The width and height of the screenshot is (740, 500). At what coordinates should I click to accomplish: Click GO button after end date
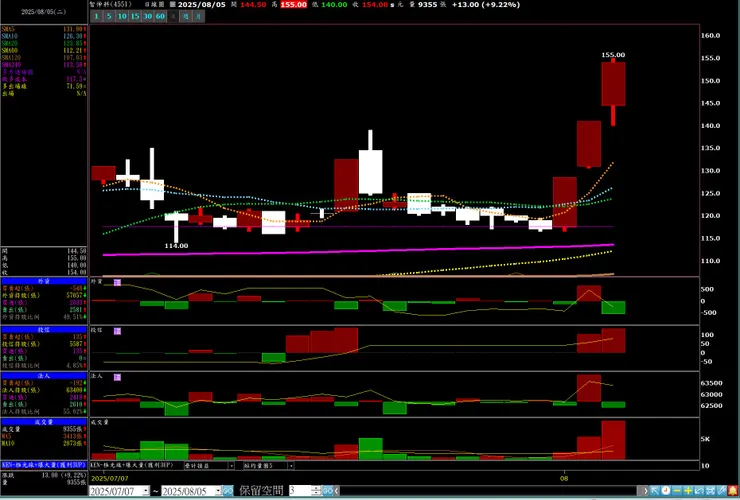click(228, 491)
